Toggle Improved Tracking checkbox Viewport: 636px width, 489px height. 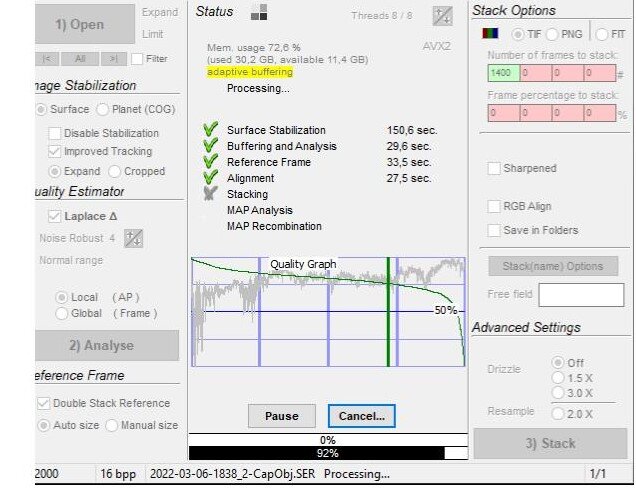(54, 151)
